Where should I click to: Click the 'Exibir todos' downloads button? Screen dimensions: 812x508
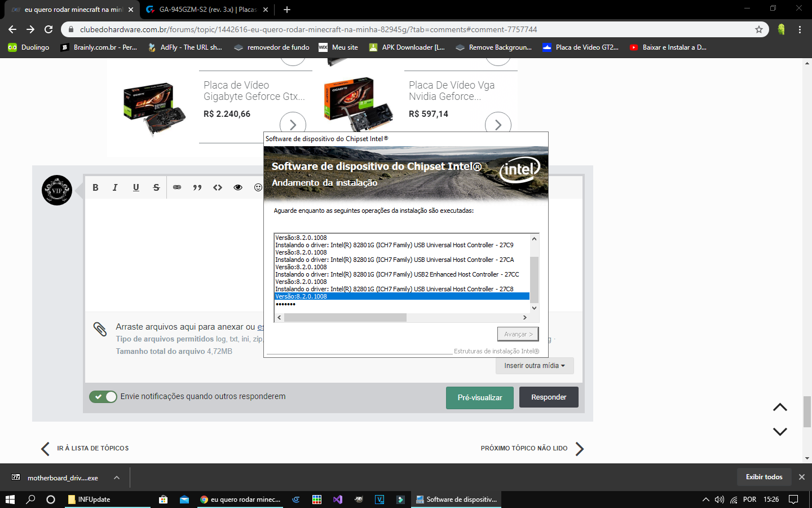click(x=764, y=477)
